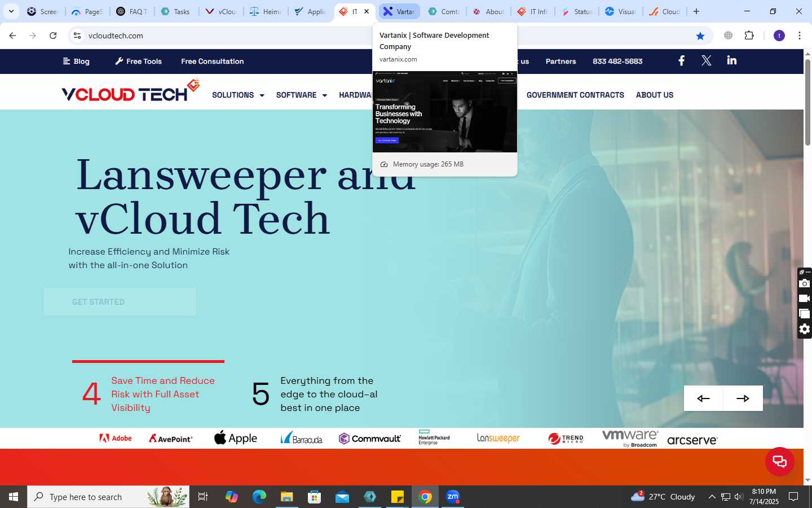Call 833 482-5683 link

pyautogui.click(x=617, y=62)
